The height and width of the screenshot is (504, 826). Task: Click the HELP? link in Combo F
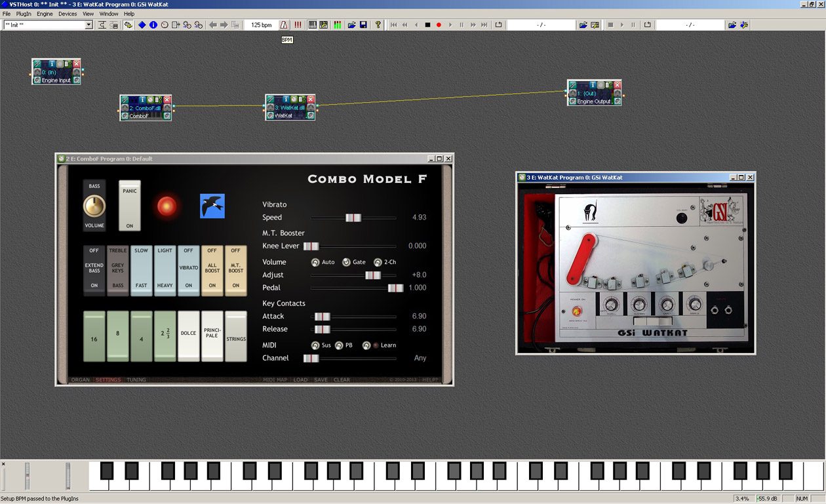click(x=430, y=379)
